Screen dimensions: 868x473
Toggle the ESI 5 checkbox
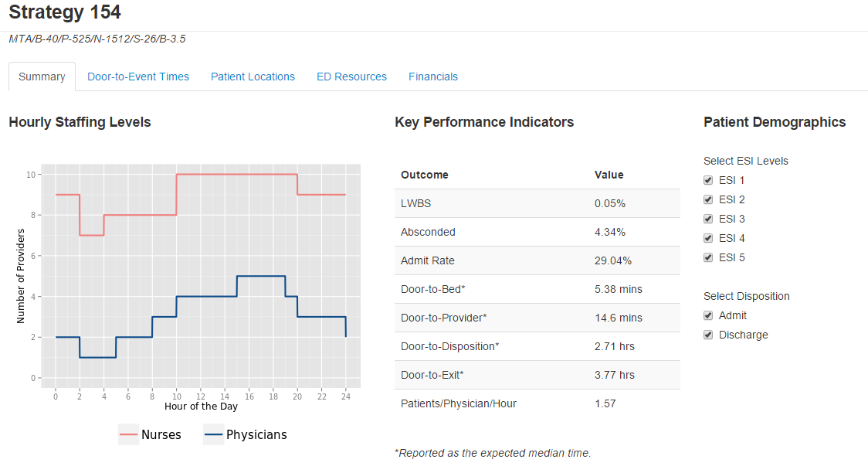[708, 257]
